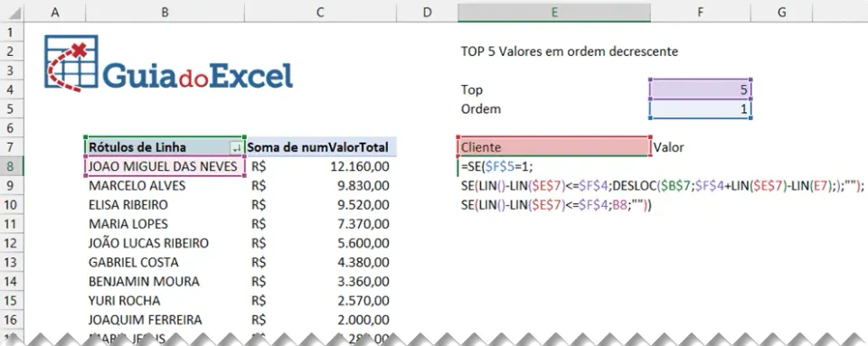868x346 pixels.
Task: Select the TOP 5 Valores title cell
Action: (x=569, y=51)
